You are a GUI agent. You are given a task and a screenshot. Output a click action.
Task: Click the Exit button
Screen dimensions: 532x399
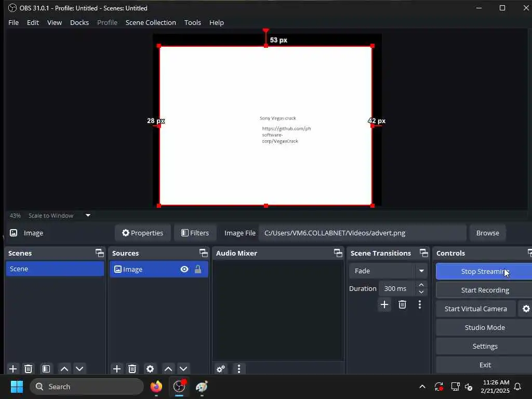pyautogui.click(x=485, y=365)
